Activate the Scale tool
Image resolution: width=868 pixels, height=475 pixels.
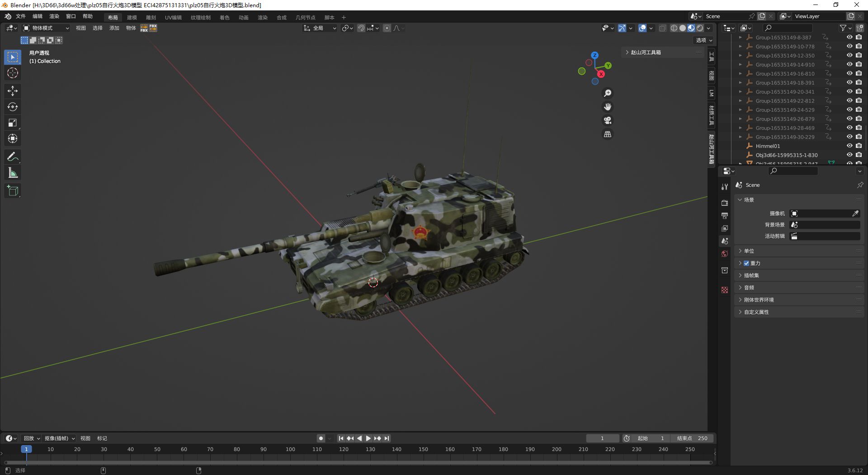(x=13, y=123)
